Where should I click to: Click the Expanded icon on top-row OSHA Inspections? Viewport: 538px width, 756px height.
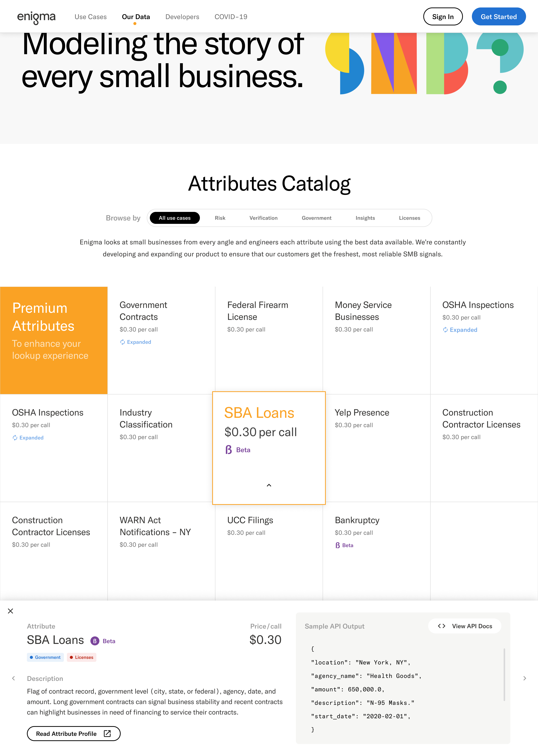click(445, 330)
